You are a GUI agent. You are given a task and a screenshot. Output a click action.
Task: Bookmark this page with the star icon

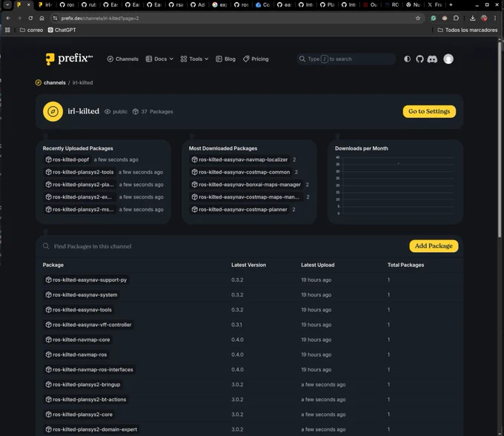418,18
